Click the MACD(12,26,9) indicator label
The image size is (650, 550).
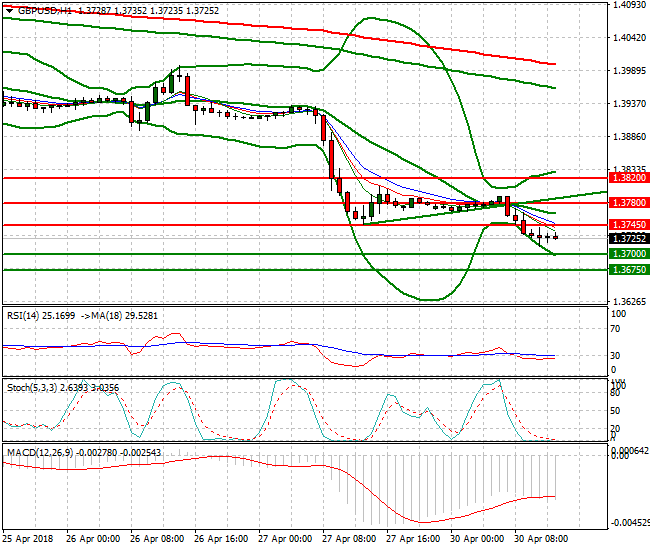84,453
